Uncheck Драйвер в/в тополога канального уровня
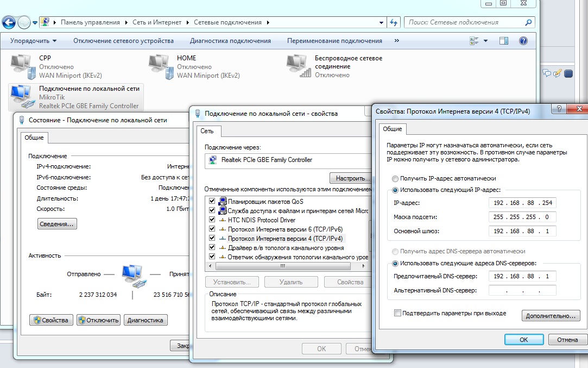The width and height of the screenshot is (588, 368). coord(212,248)
